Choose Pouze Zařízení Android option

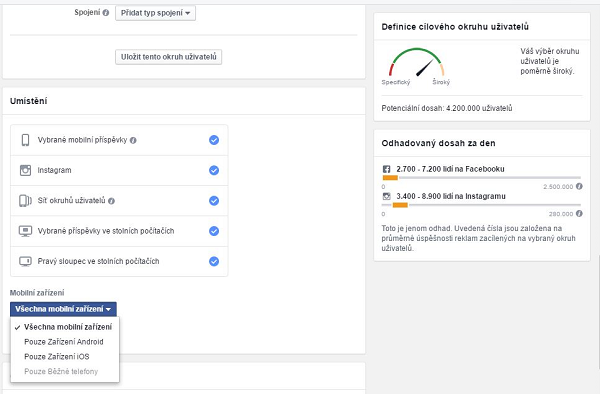pos(65,342)
